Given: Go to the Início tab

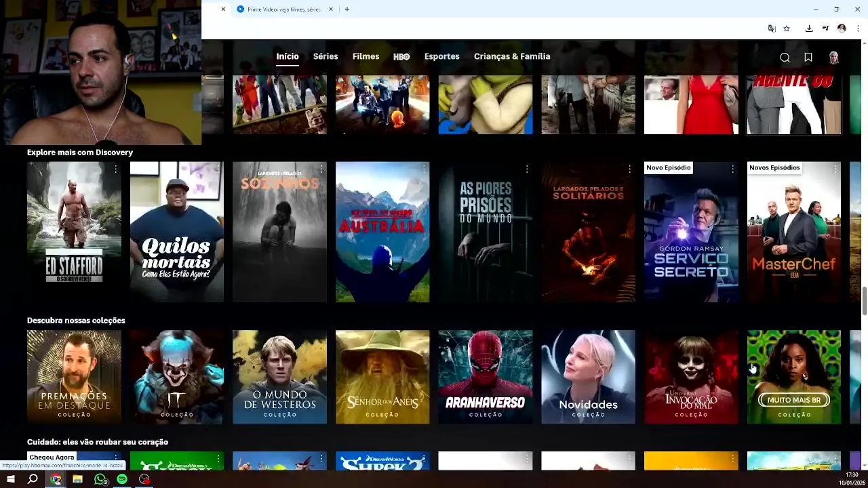Looking at the screenshot, I should 288,56.
